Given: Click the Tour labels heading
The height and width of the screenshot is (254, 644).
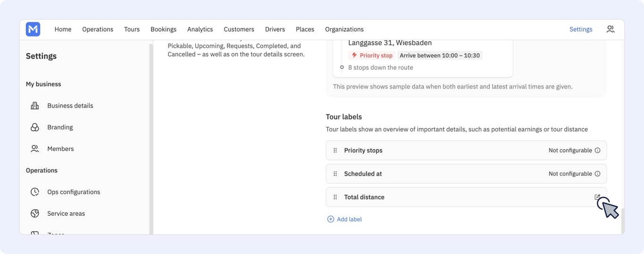Looking at the screenshot, I should pyautogui.click(x=344, y=117).
